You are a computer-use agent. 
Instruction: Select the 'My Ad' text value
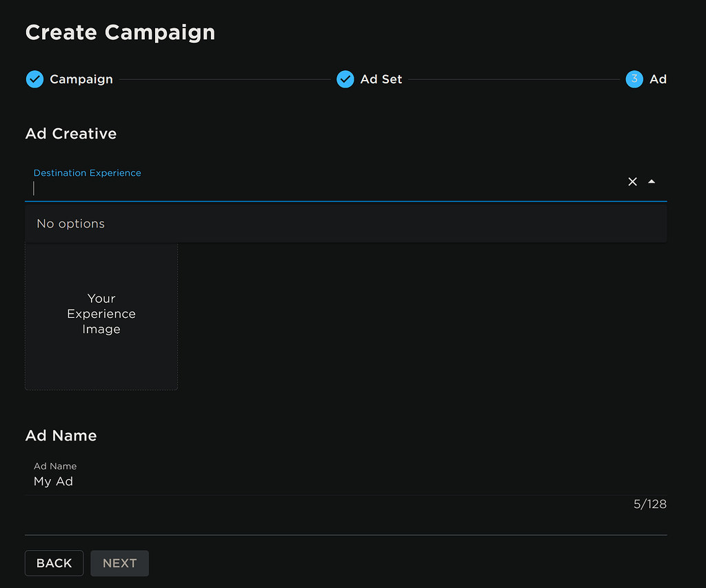(x=53, y=481)
